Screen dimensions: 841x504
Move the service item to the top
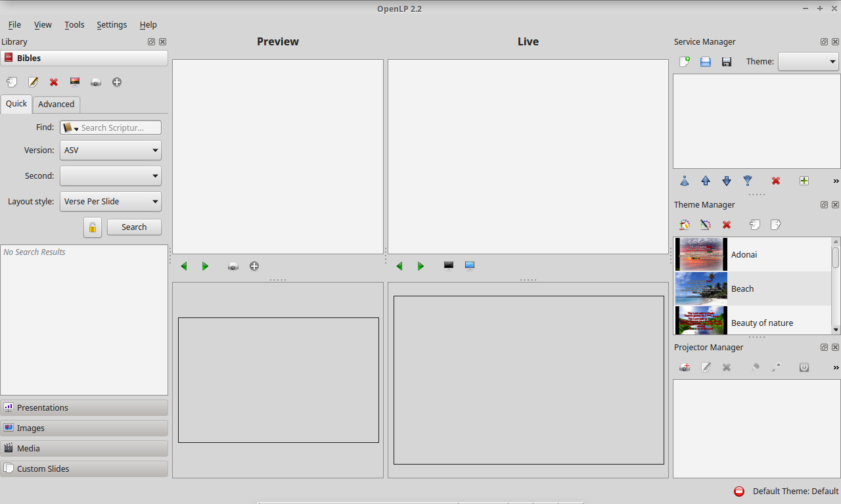pyautogui.click(x=685, y=181)
